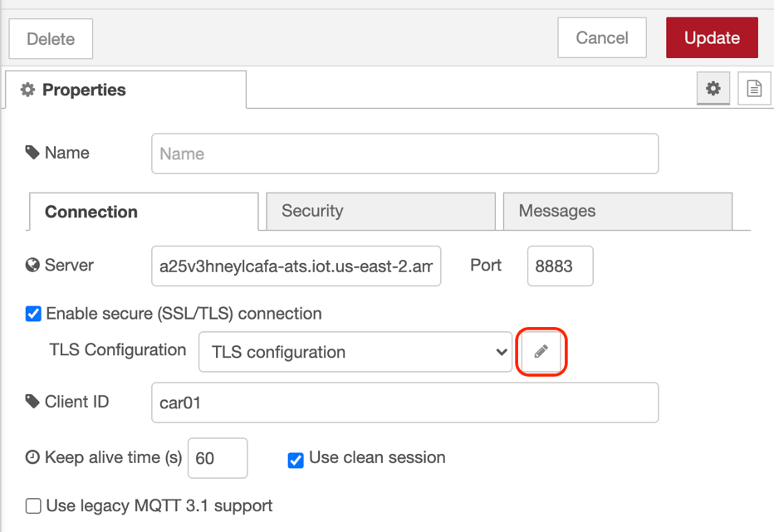Click the Cancel button
774x532 pixels.
pyautogui.click(x=602, y=37)
